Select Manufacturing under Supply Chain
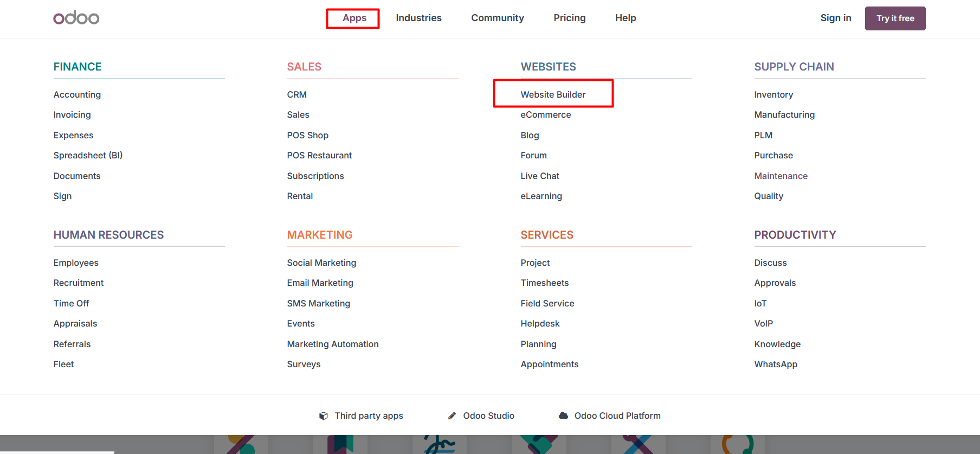 pos(784,115)
